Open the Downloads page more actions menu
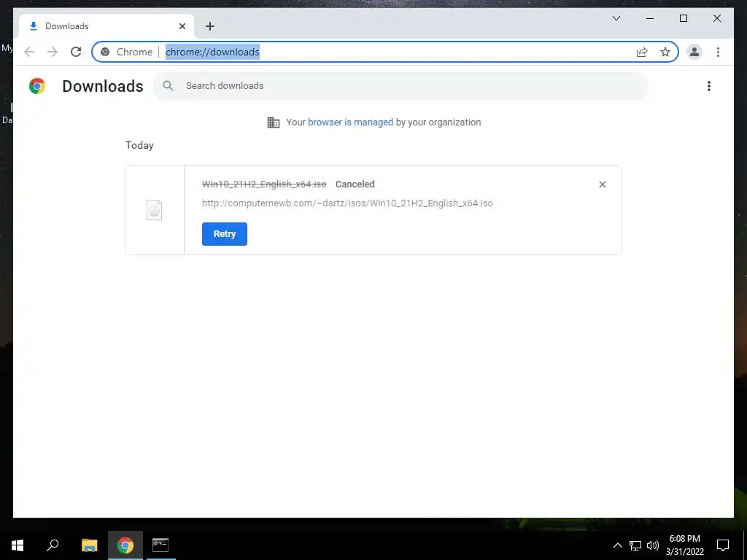Viewport: 747px width, 560px height. (x=709, y=86)
